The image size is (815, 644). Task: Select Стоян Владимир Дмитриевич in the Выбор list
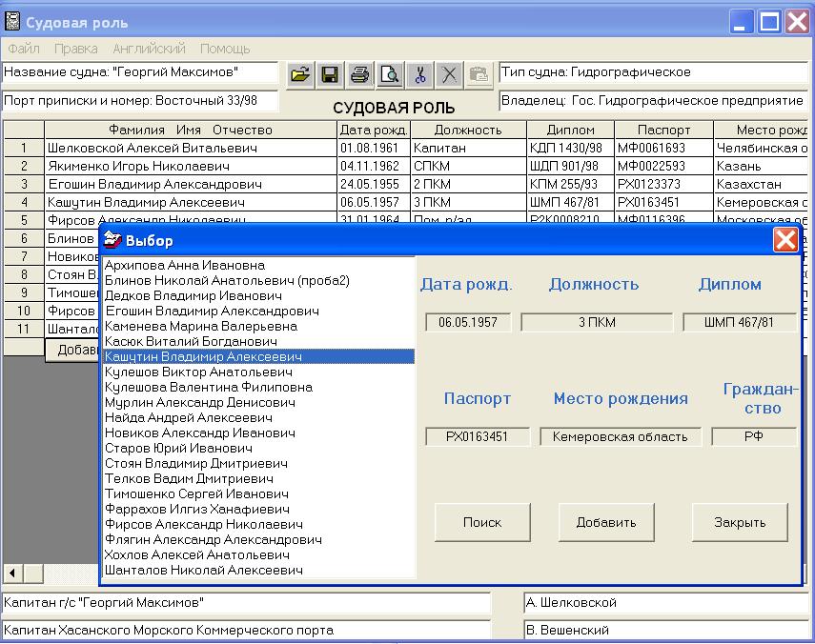coord(259,463)
